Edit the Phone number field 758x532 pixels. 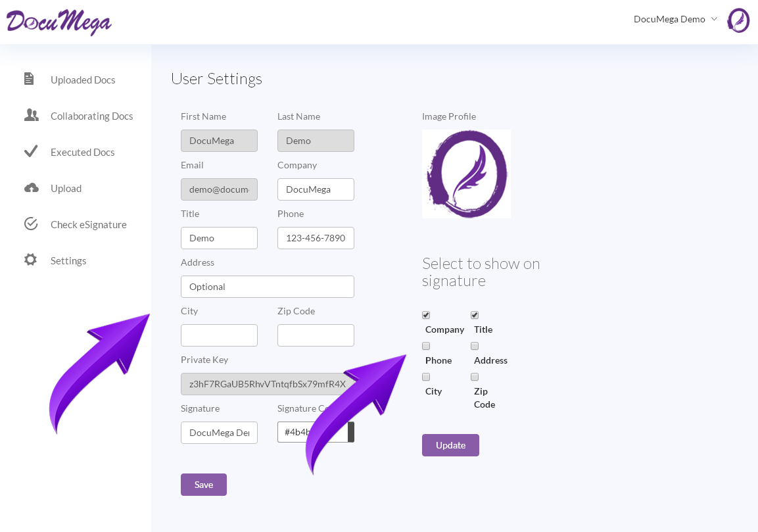coord(316,238)
